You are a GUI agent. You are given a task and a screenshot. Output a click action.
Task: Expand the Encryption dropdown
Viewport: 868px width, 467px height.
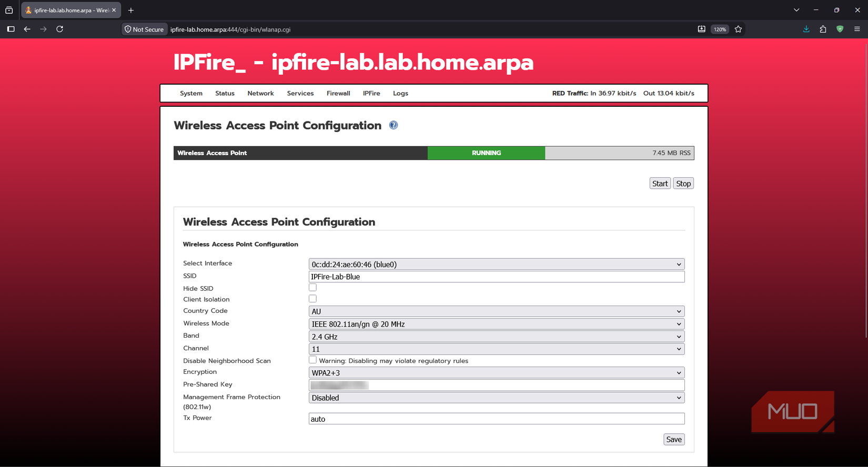pyautogui.click(x=497, y=373)
